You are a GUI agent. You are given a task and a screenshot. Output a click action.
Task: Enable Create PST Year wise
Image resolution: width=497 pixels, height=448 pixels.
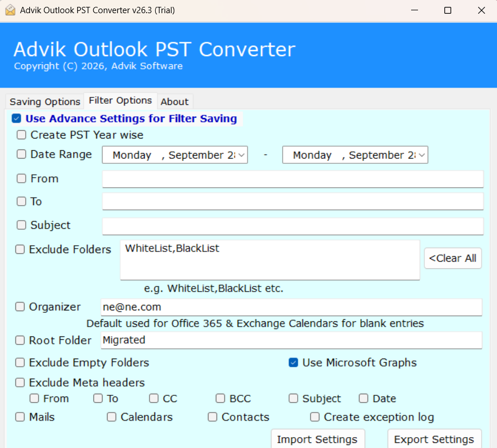coord(21,135)
